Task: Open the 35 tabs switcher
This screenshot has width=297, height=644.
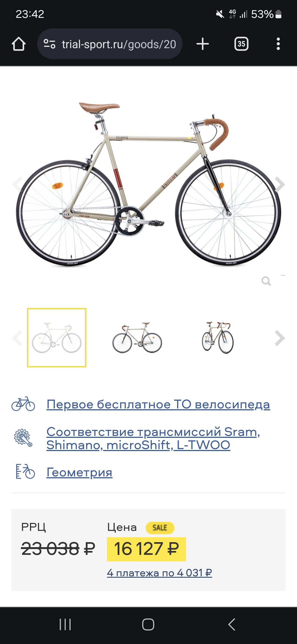Action: point(241,44)
